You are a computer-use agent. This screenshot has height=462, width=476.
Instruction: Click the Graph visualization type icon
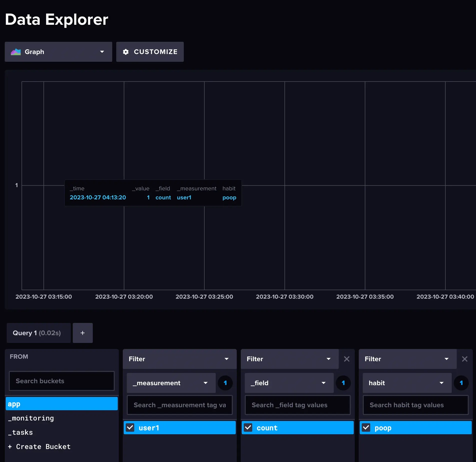[16, 52]
